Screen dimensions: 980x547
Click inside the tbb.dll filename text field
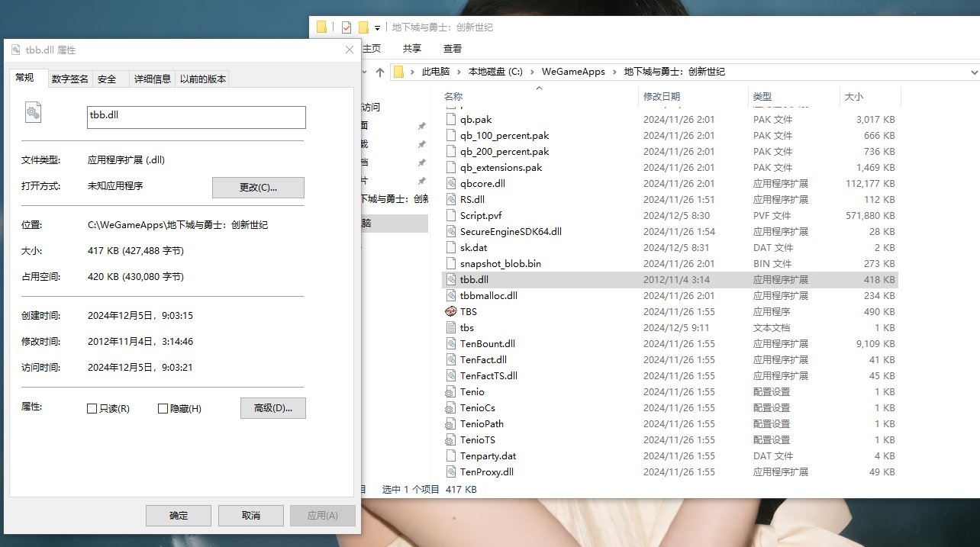tap(195, 117)
